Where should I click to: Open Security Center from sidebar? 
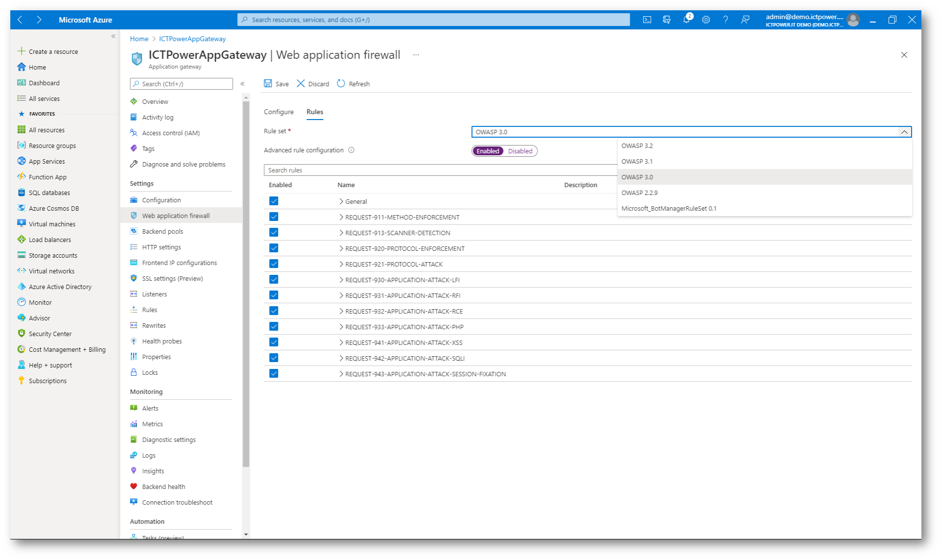point(50,334)
